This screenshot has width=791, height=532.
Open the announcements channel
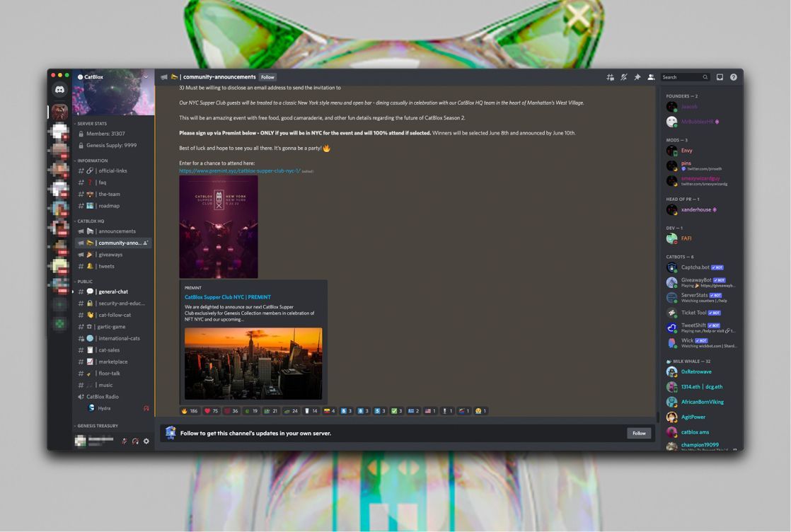pyautogui.click(x=113, y=231)
